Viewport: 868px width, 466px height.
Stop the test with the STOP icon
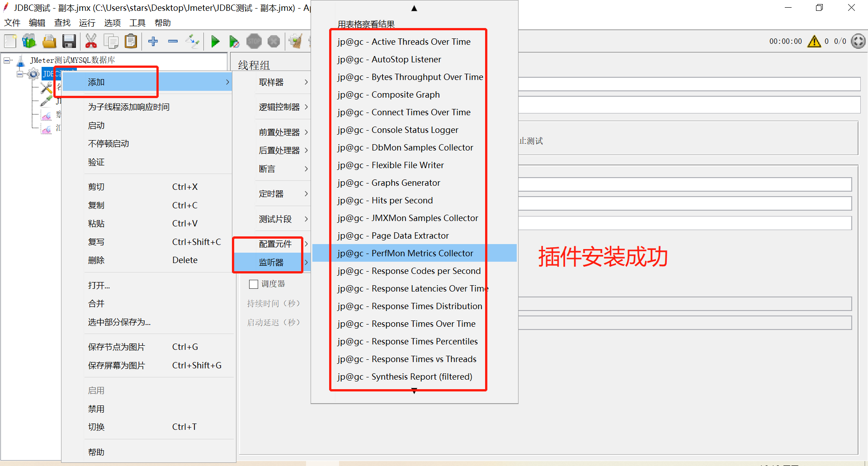point(254,41)
